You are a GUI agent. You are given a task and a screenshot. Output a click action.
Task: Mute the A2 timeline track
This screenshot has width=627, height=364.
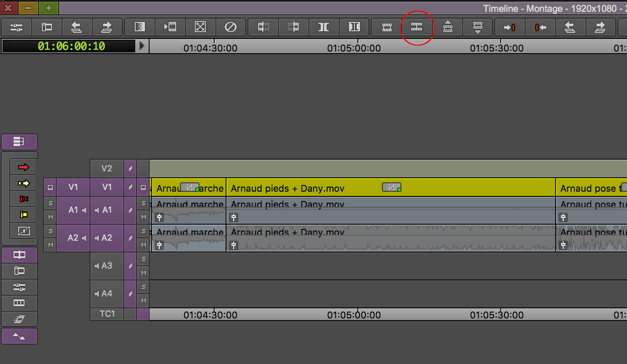pyautogui.click(x=143, y=245)
